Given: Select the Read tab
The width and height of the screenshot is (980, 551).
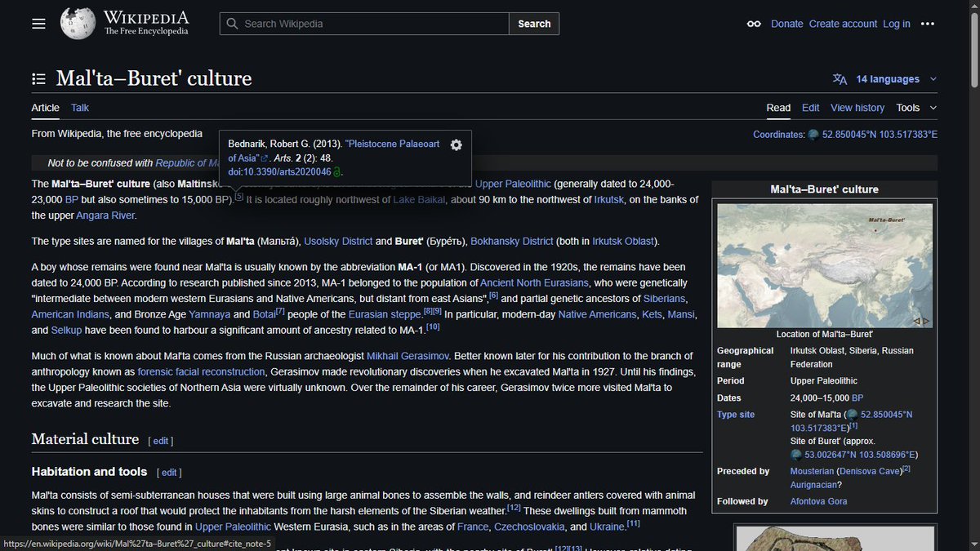Looking at the screenshot, I should coord(778,108).
